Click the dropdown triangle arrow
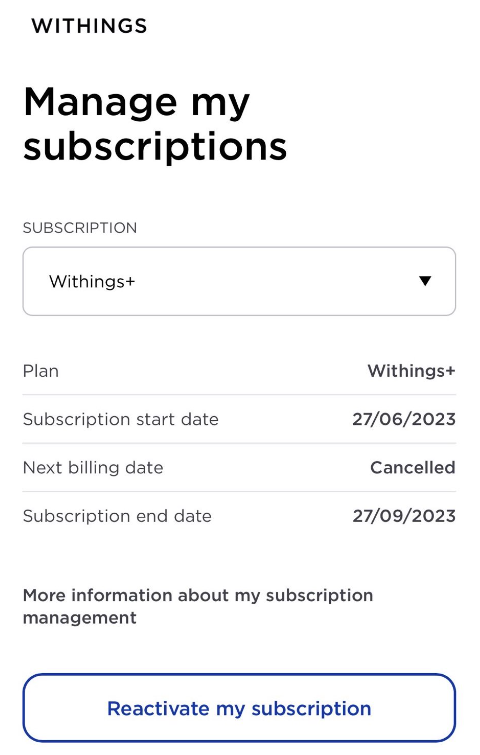Viewport: 480px width, 755px height. click(x=425, y=281)
